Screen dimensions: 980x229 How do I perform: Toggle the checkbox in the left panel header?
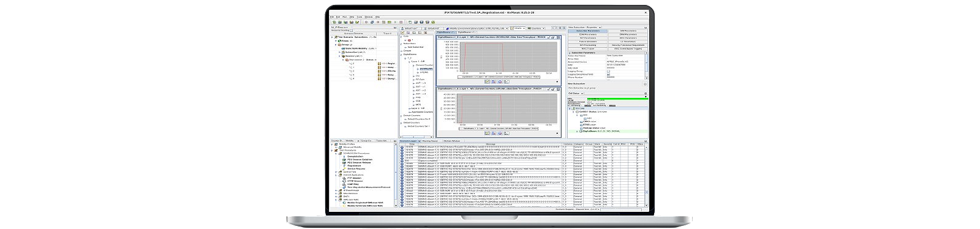coord(352,31)
